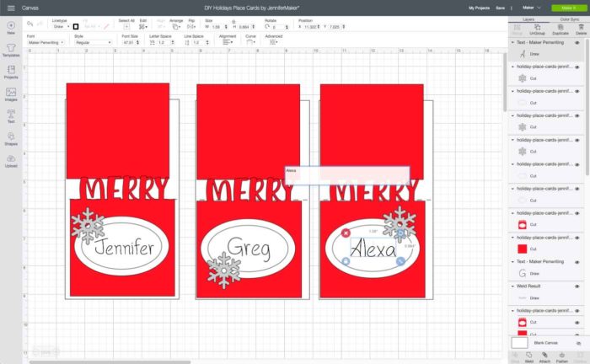Click the New project icon
Screen dimensions: 590x364
click(11, 25)
